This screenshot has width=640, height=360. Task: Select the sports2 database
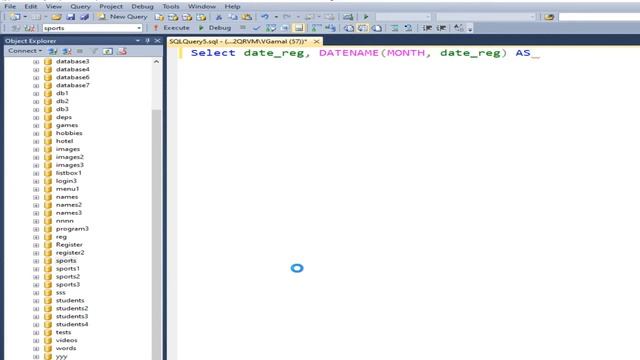[x=68, y=277]
